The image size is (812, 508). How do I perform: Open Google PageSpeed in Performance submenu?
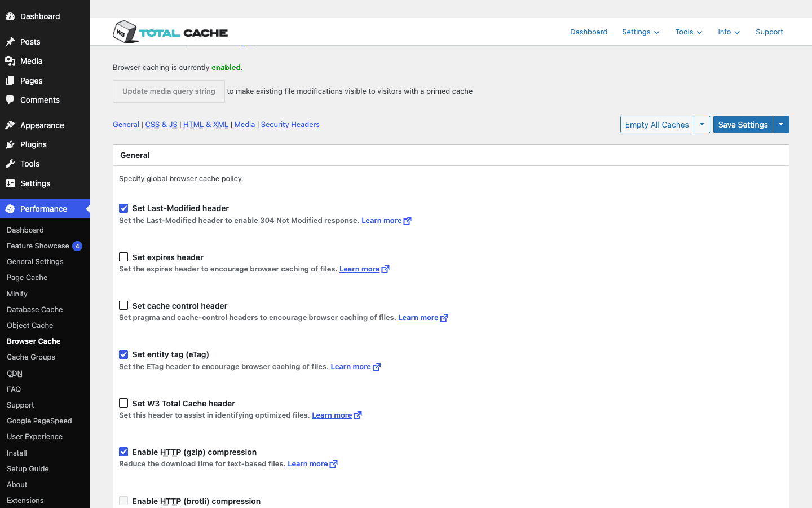coord(39,421)
